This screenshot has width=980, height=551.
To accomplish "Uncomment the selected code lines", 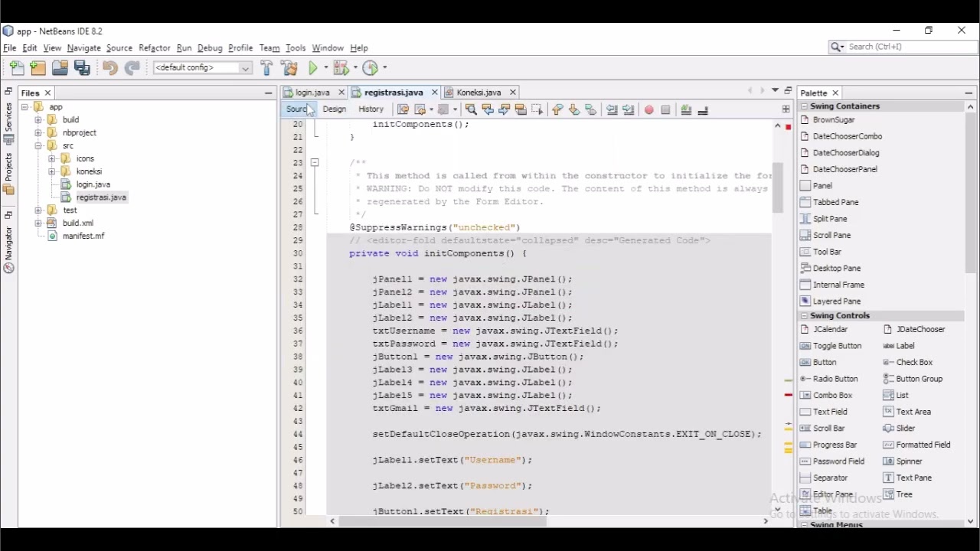I will tap(704, 110).
